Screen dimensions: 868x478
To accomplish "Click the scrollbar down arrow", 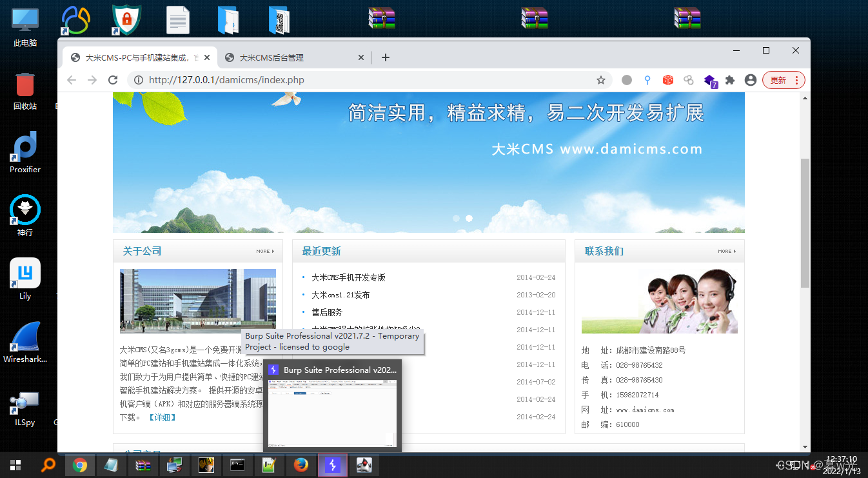I will [x=805, y=446].
